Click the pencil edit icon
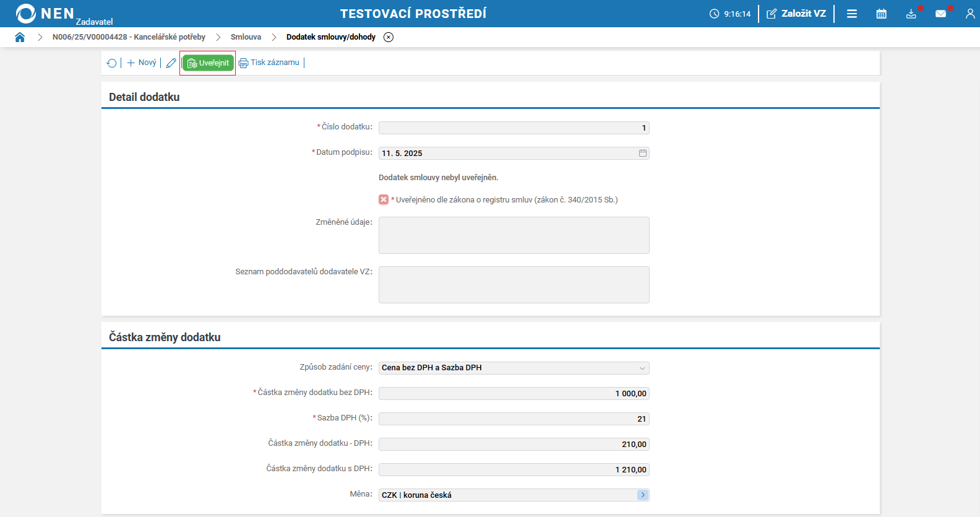Image resolution: width=980 pixels, height=517 pixels. pos(171,63)
